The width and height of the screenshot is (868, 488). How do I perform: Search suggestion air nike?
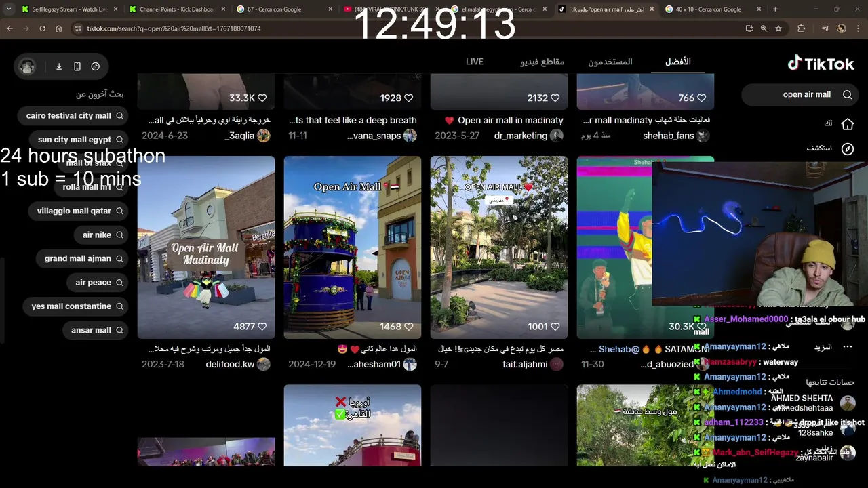(x=102, y=235)
